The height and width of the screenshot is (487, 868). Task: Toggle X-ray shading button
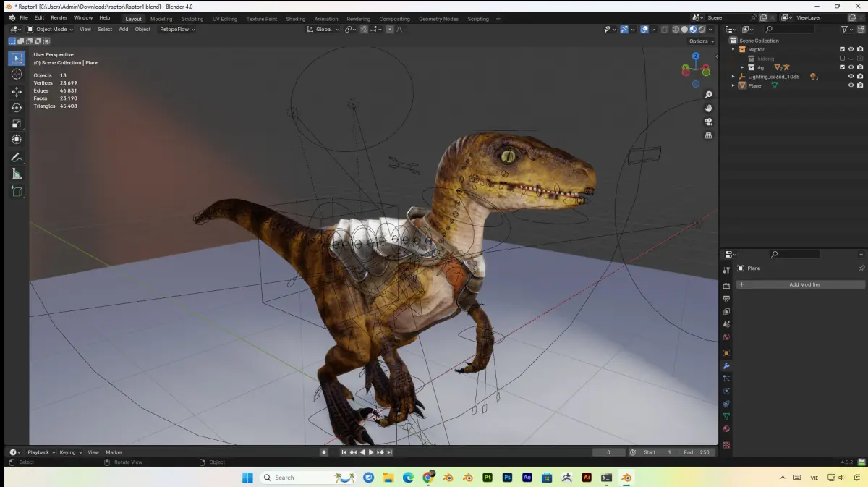click(663, 30)
